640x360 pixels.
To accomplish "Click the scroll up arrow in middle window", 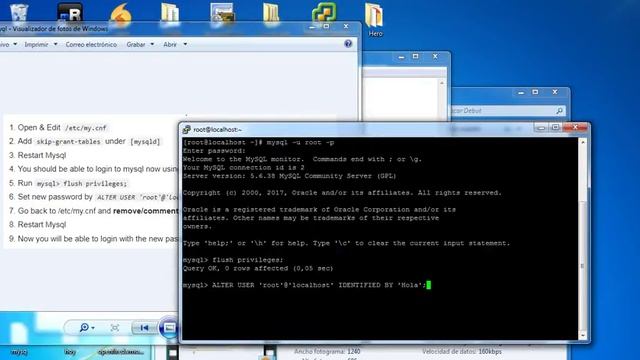I will [441, 83].
